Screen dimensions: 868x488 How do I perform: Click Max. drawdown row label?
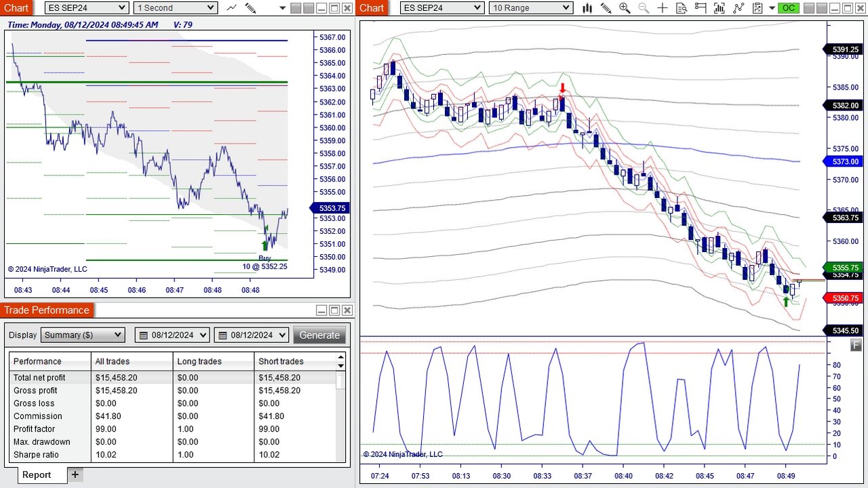pyautogui.click(x=42, y=442)
